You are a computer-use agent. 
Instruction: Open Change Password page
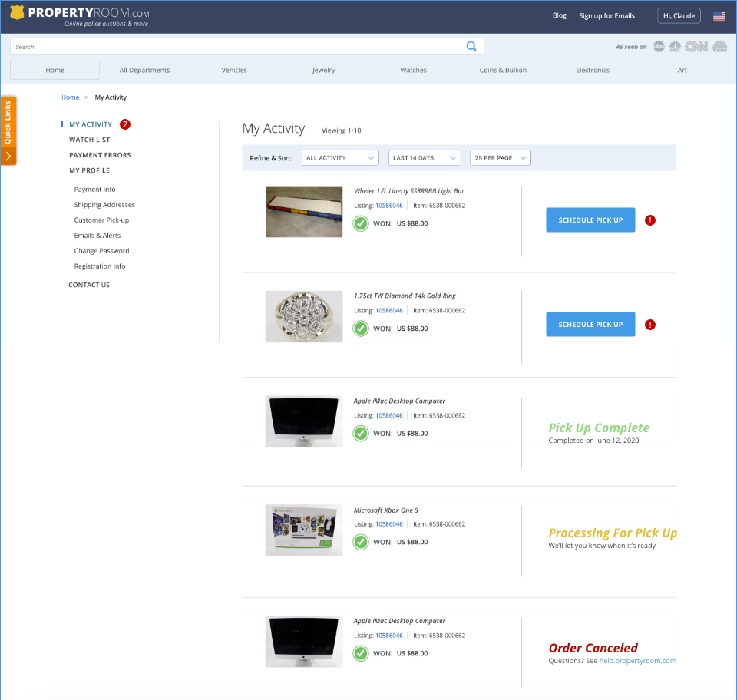point(101,251)
